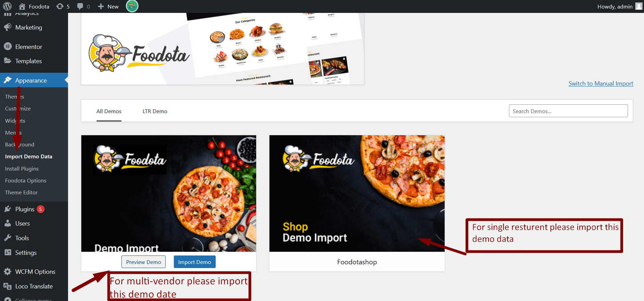Open the WCFM Options gear icon
This screenshot has height=301, width=644.
pos(7,271)
